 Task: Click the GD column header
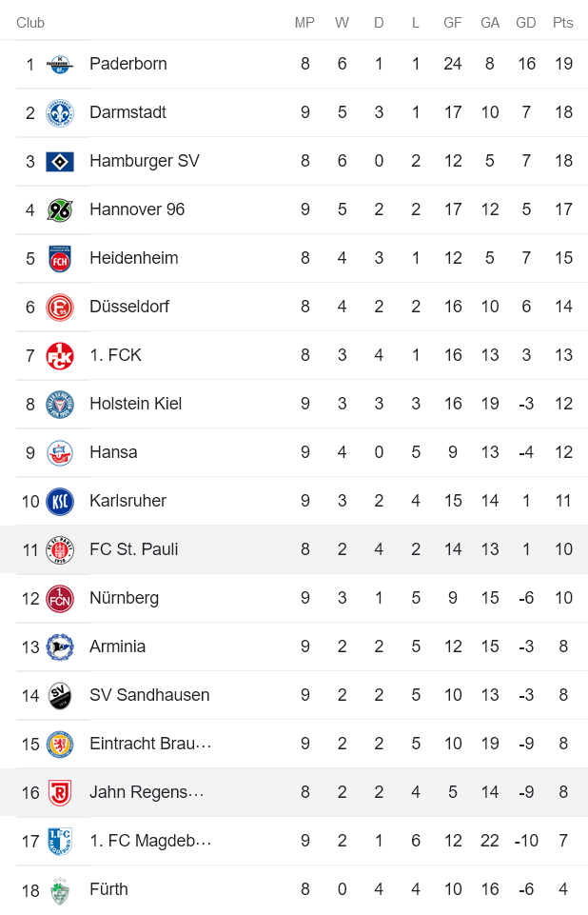(526, 23)
